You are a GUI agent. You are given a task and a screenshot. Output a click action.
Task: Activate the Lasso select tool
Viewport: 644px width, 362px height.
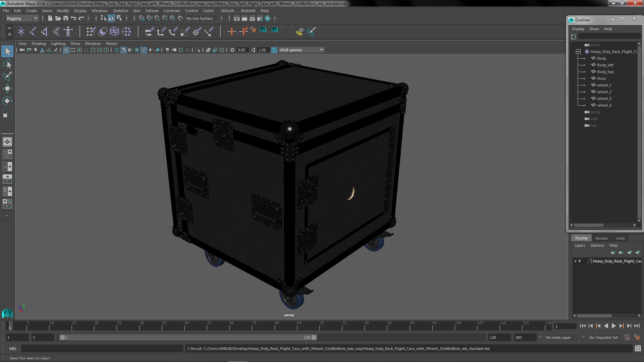point(7,64)
